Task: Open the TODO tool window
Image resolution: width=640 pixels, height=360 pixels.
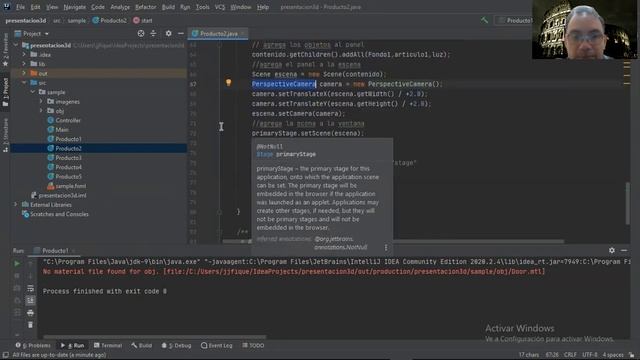Action: [253, 345]
